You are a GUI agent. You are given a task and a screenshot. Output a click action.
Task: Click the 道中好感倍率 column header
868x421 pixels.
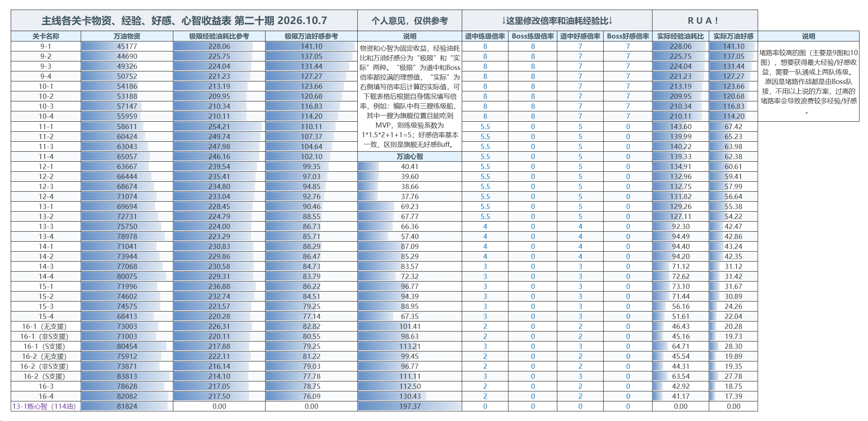(580, 36)
